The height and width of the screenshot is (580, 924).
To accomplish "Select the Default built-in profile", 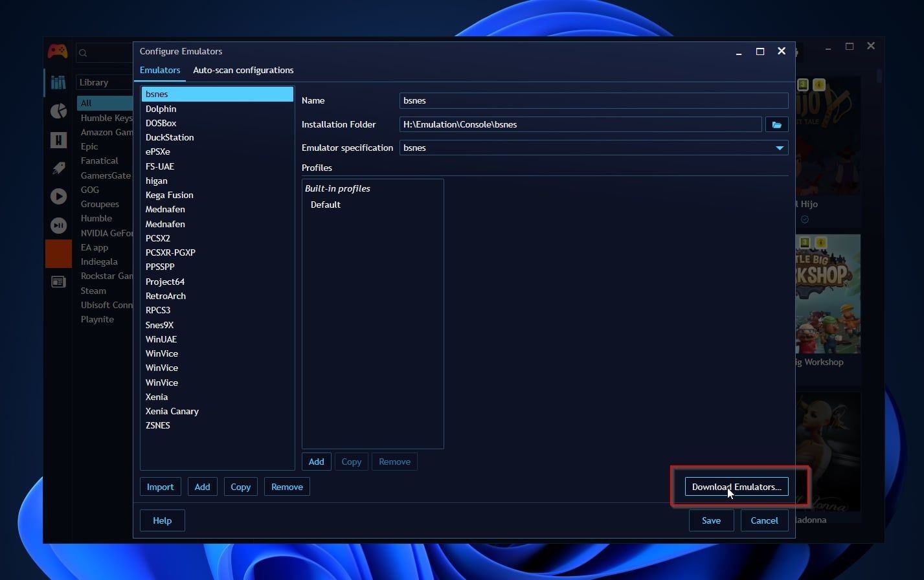I will (x=325, y=205).
